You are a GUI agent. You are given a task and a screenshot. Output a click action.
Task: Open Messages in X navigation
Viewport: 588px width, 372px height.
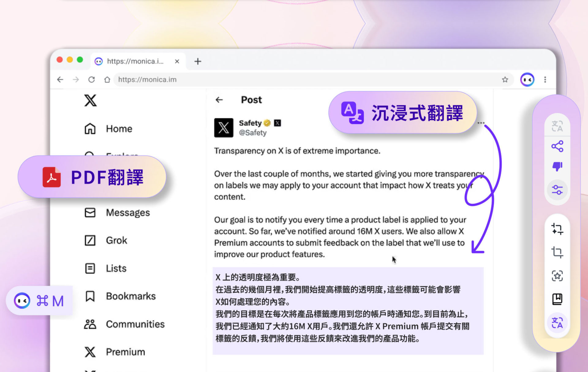(127, 213)
